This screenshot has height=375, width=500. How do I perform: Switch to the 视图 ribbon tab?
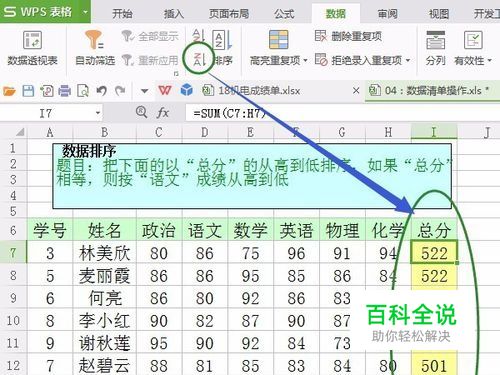click(x=439, y=14)
